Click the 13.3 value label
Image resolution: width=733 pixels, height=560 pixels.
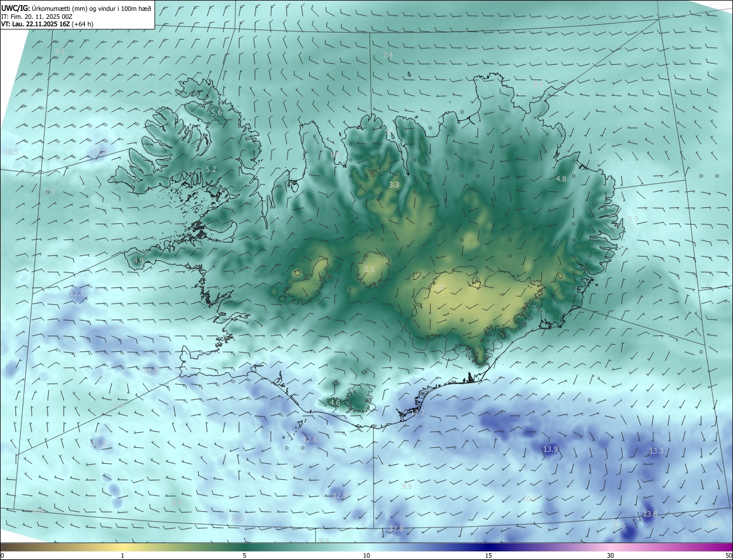(x=656, y=451)
